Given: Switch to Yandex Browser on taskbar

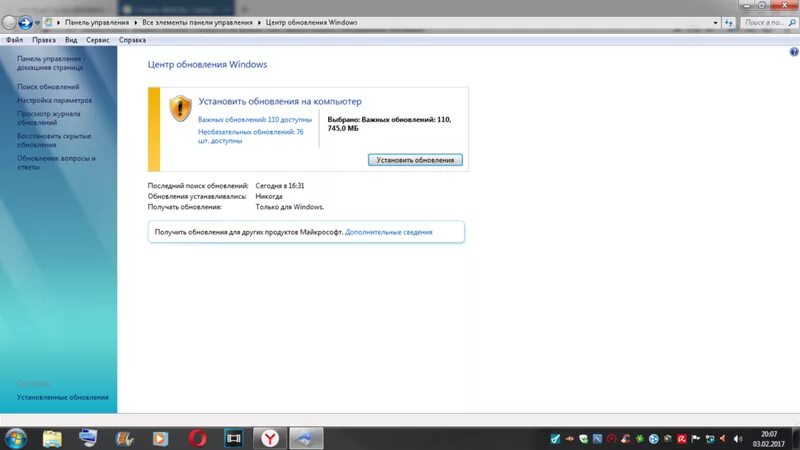Looking at the screenshot, I should (x=270, y=438).
